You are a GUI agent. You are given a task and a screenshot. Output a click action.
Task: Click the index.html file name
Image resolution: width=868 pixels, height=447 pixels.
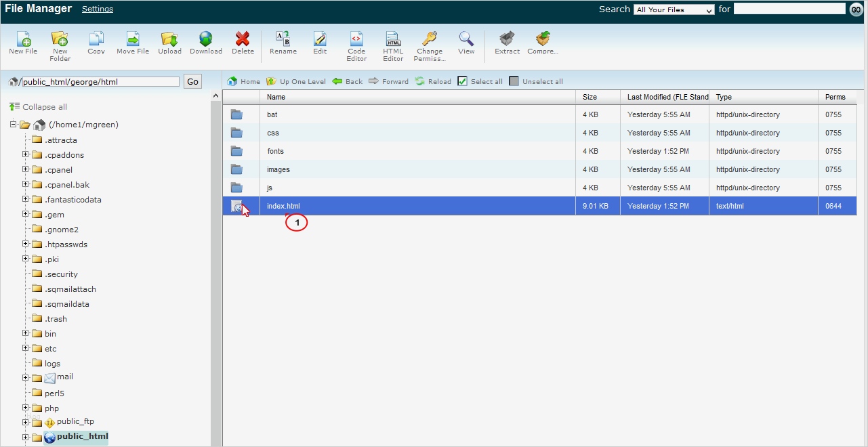pos(283,206)
